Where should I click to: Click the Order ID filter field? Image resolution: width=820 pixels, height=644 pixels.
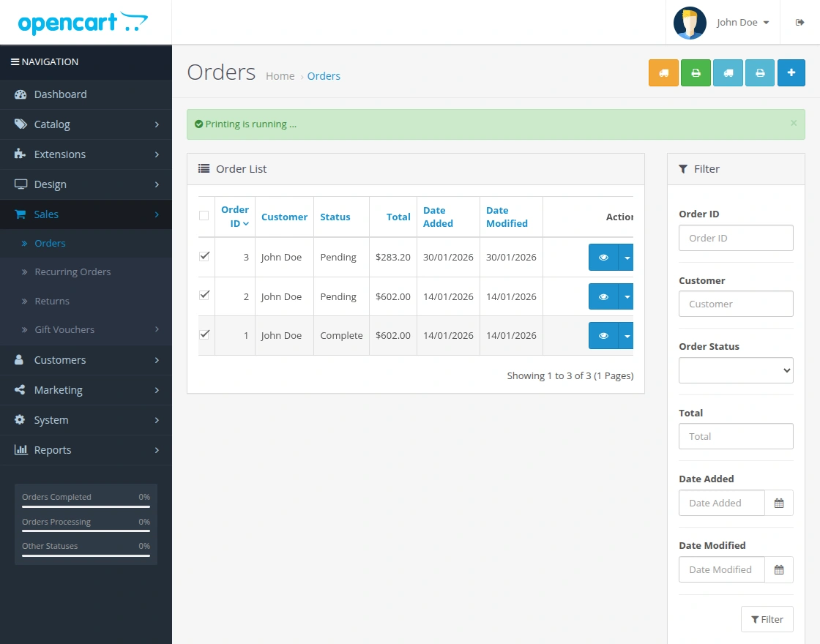[736, 238]
